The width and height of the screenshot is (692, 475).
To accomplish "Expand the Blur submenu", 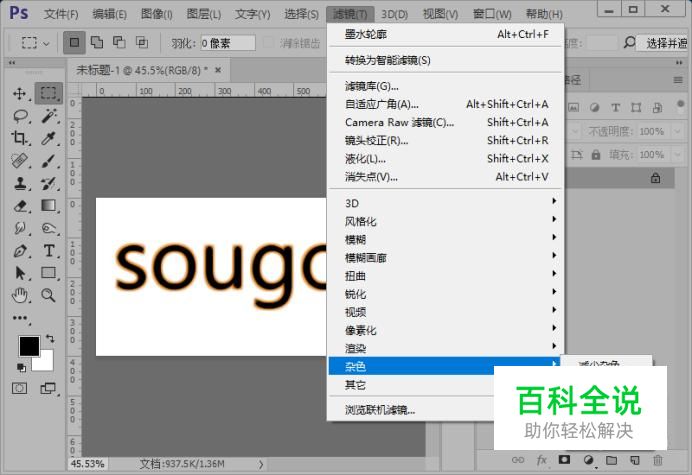I will (446, 239).
